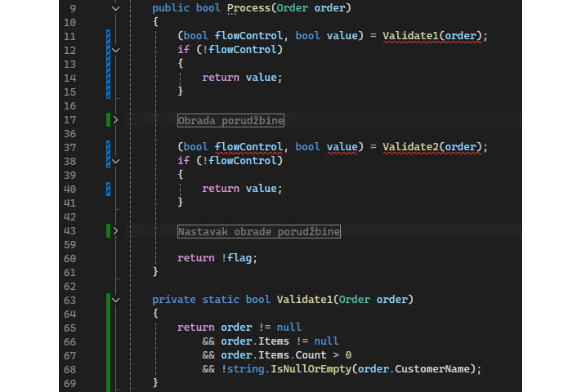
Task: Click the underlined value variable on line 37
Action: click(342, 147)
